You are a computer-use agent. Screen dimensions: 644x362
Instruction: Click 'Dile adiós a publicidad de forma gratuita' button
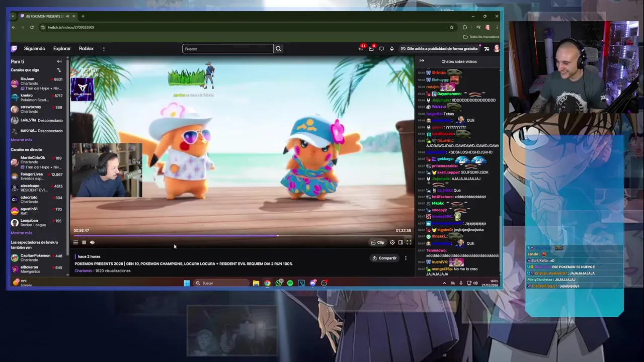click(439, 49)
